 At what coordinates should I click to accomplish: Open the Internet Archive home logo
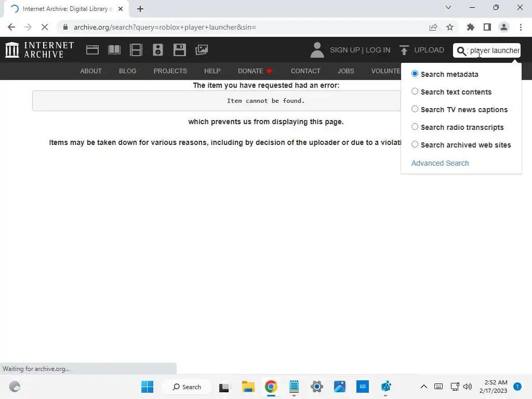[39, 50]
